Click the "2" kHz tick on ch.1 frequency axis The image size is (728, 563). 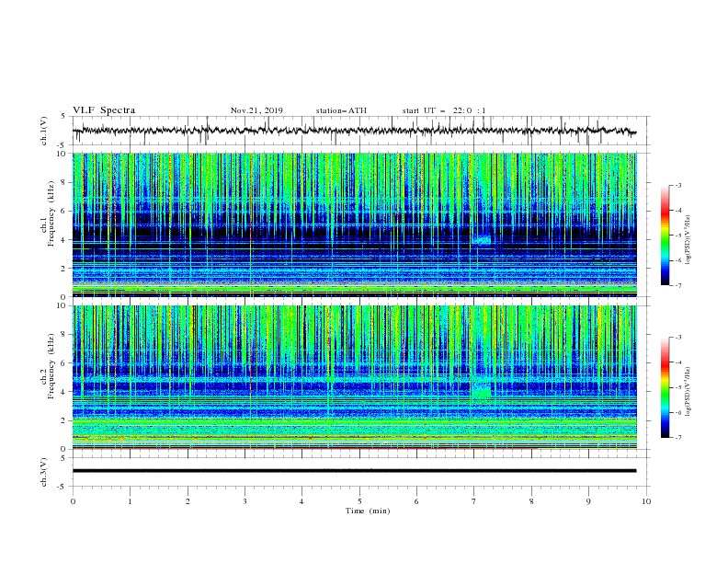(x=64, y=268)
